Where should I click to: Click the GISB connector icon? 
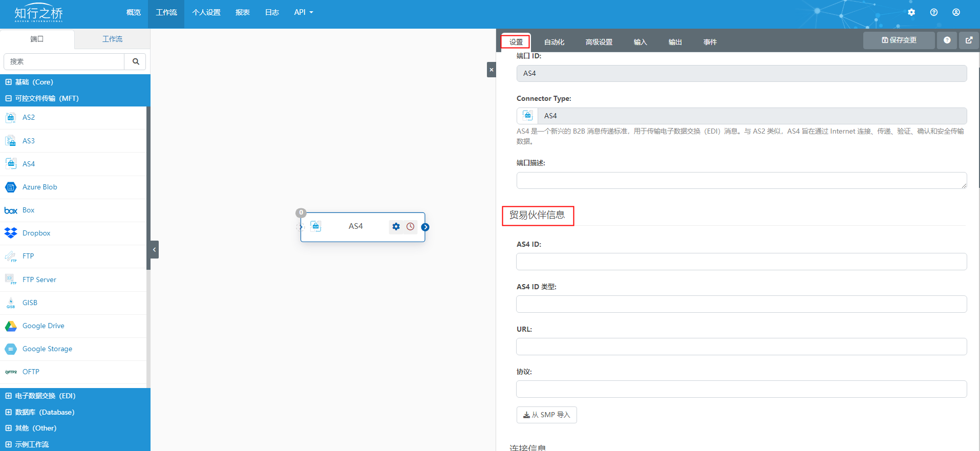pos(11,303)
